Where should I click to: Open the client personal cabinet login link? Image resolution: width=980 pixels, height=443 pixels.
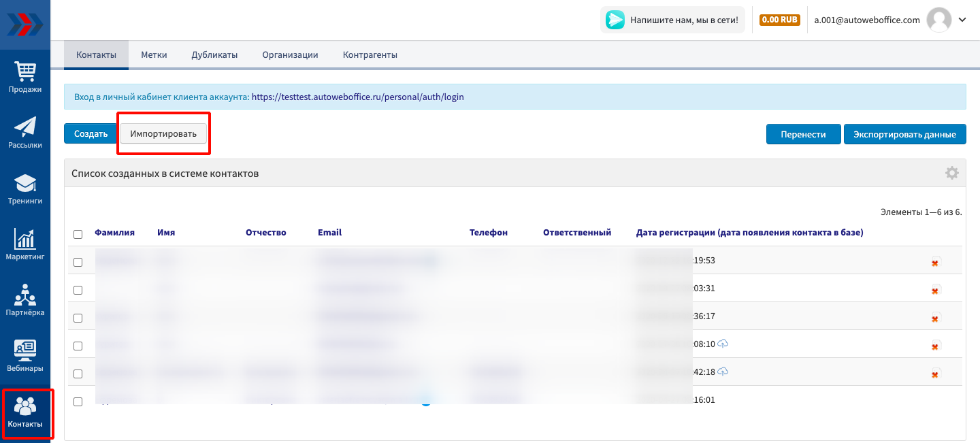pos(357,97)
